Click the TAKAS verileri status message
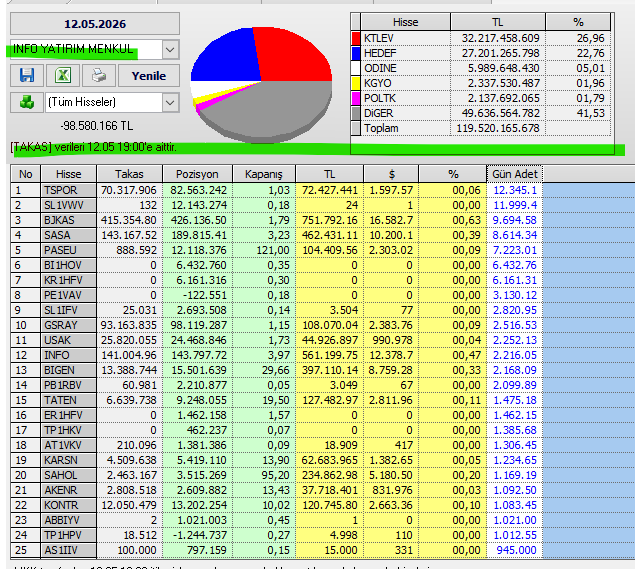This screenshot has height=569, width=635. (94, 147)
